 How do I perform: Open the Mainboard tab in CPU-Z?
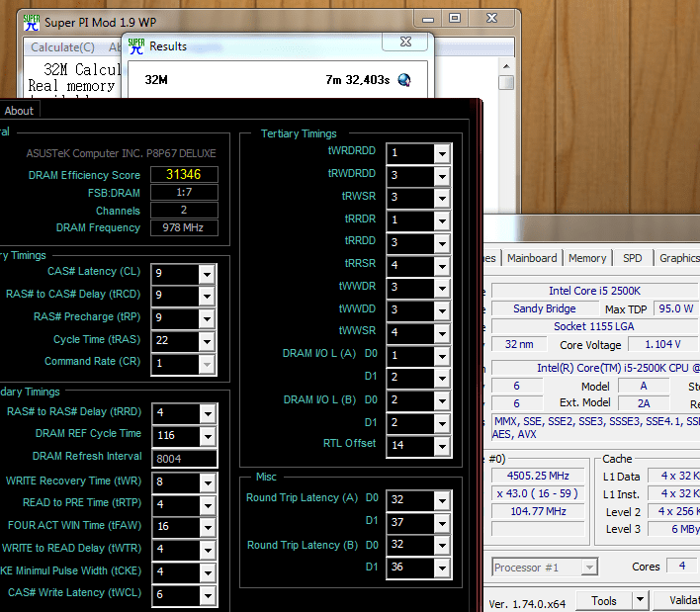(x=532, y=258)
